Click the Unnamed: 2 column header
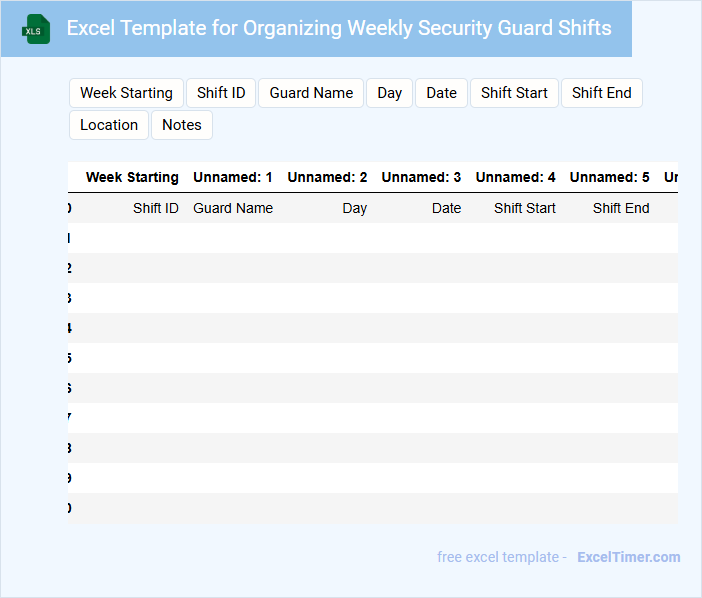The width and height of the screenshot is (702, 598). [x=327, y=177]
